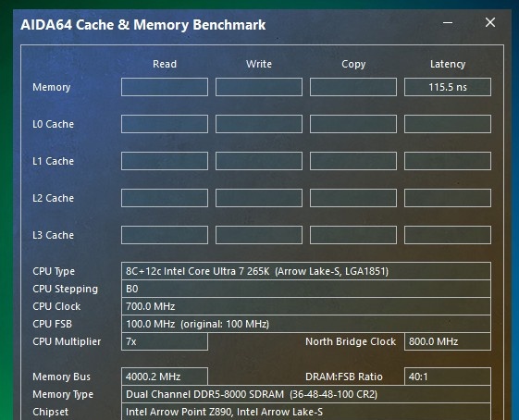This screenshot has height=420, width=519.
Task: Click the Memory Latency value 115.5 ns
Action: tap(448, 87)
